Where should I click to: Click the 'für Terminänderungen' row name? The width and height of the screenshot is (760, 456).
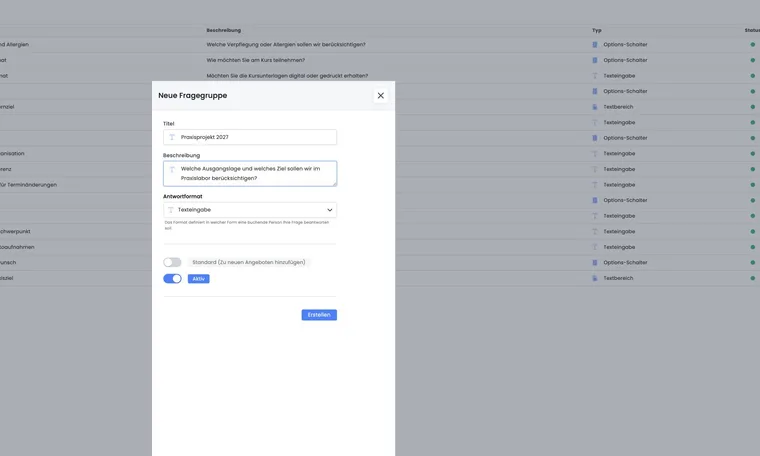click(x=28, y=185)
